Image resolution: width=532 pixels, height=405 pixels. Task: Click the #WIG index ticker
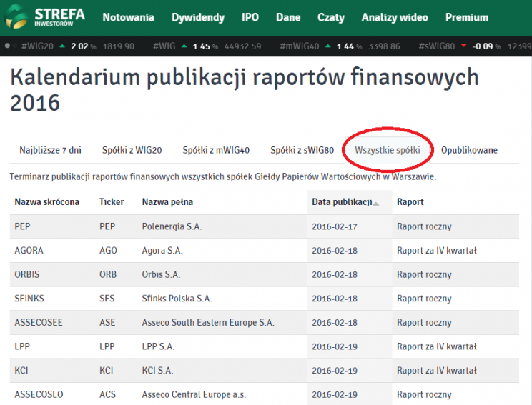tap(164, 46)
